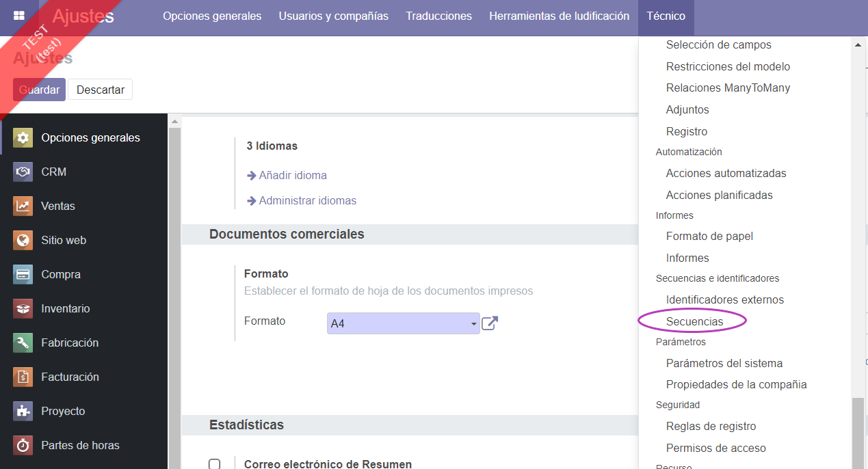Click Estadísticas section header
This screenshot has width=868, height=469.
pyautogui.click(x=246, y=425)
